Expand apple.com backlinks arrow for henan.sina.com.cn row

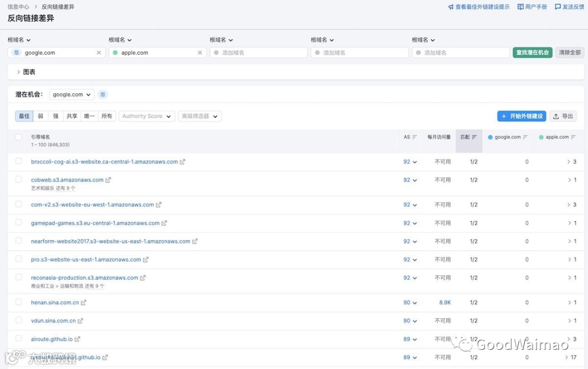point(569,303)
